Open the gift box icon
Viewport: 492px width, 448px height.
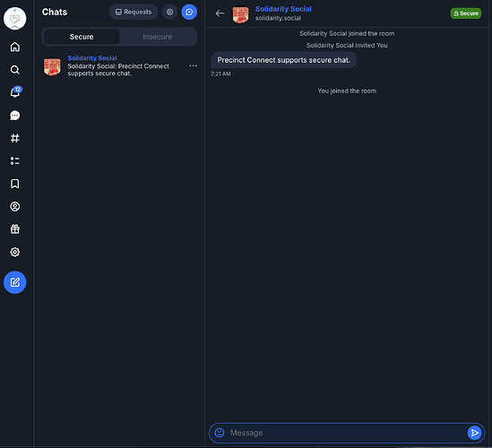[14, 229]
